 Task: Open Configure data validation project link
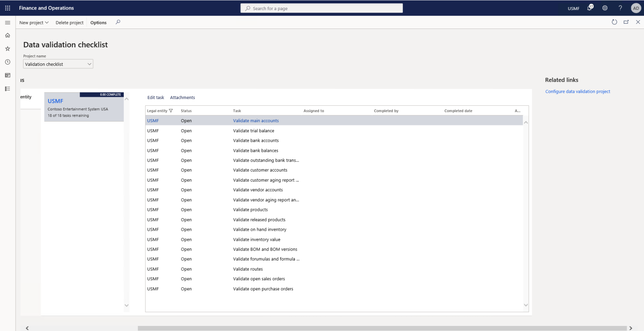click(577, 91)
